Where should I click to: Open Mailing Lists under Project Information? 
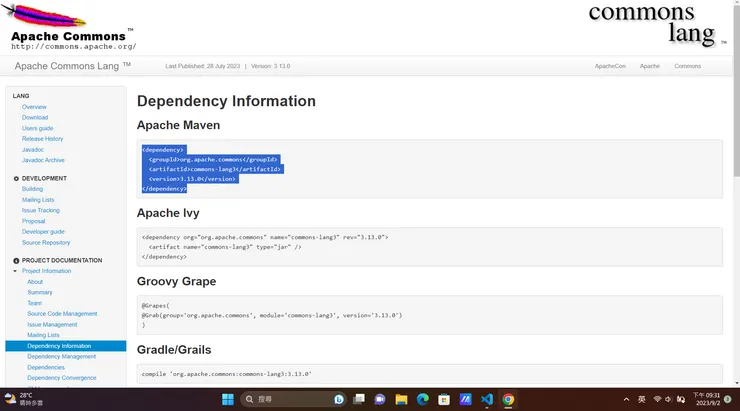[43, 335]
